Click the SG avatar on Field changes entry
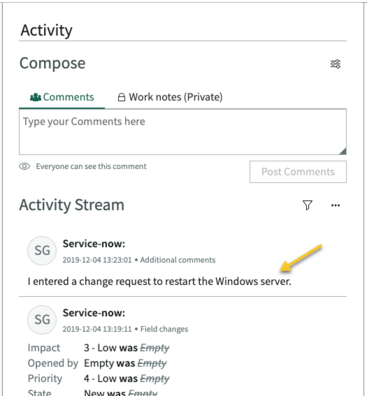The height and width of the screenshot is (396, 367). 42,320
